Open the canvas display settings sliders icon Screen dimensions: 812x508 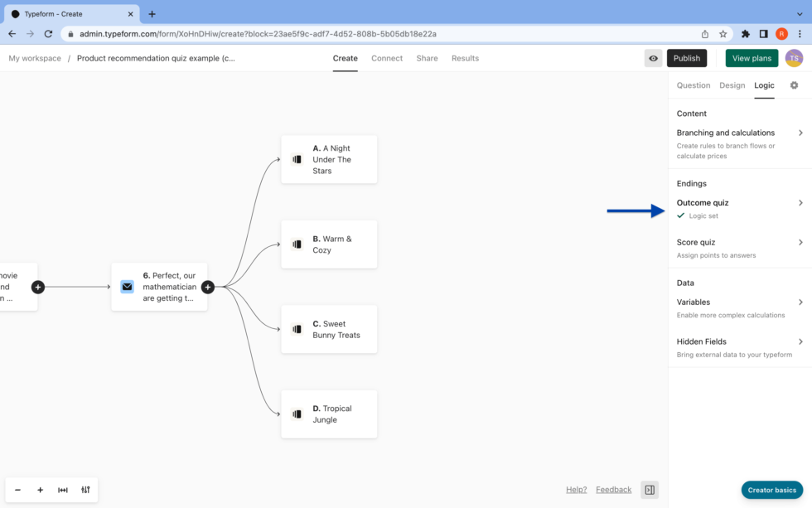tap(85, 490)
